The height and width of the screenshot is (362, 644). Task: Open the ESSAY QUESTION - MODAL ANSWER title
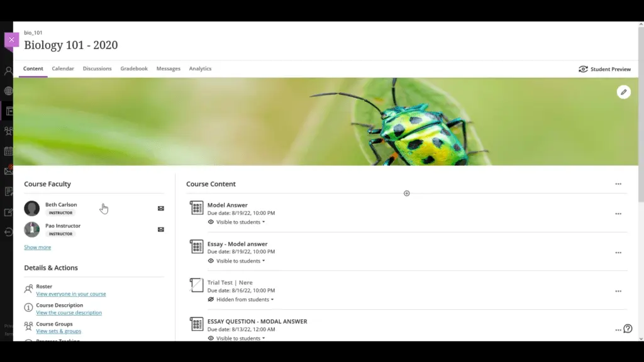(x=257, y=321)
